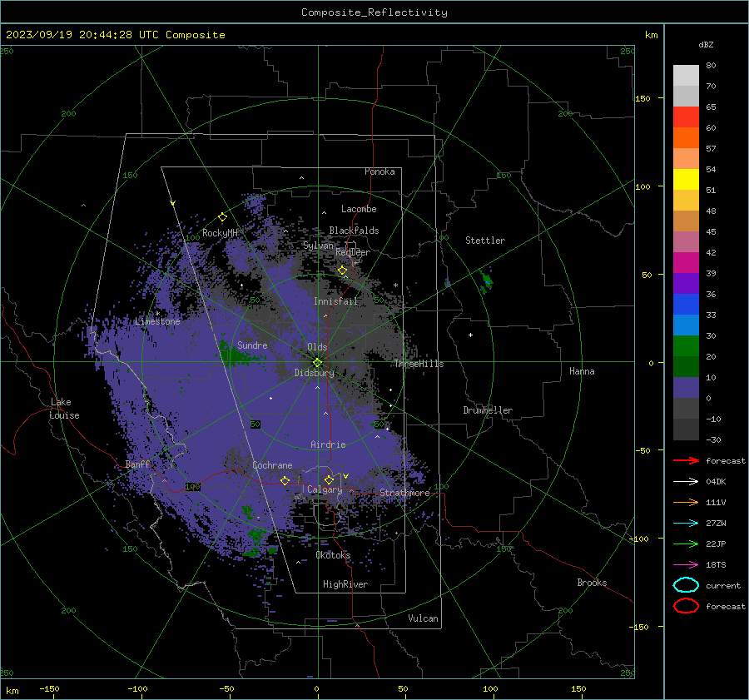
Task: Click the light gray 70-80 dBZ swatch
Action: coord(686,76)
